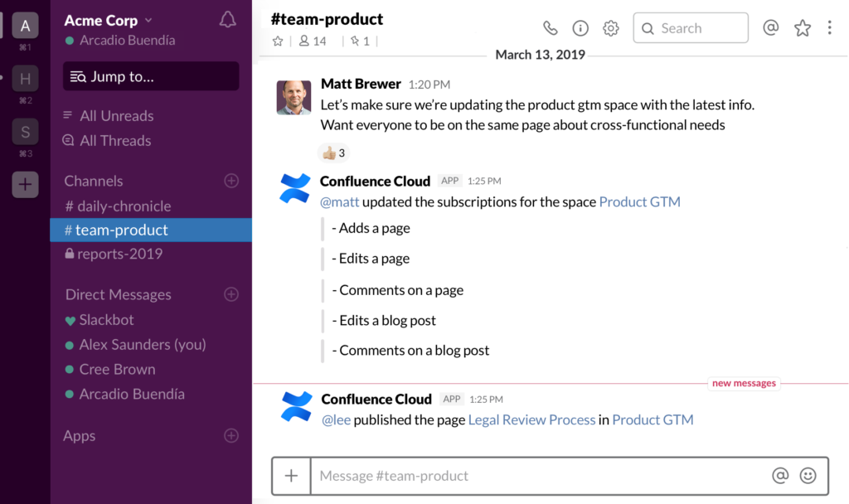Show starred items in the header
Viewport: 849px width, 504px height.
point(803,27)
